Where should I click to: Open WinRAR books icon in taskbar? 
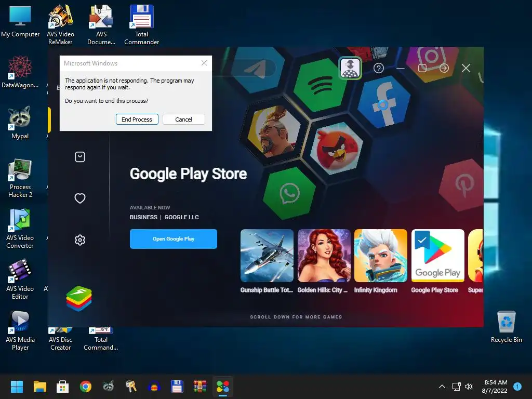(x=200, y=387)
